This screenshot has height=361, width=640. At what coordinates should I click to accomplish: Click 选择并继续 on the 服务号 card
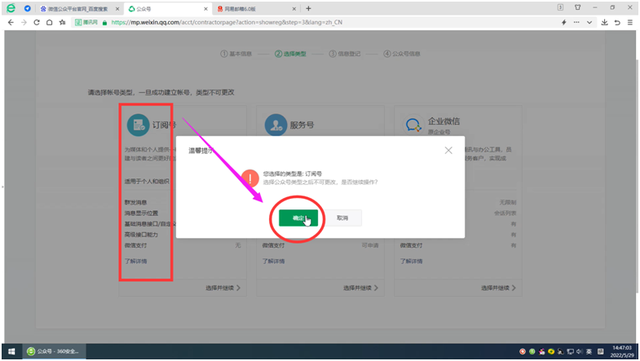(360, 288)
